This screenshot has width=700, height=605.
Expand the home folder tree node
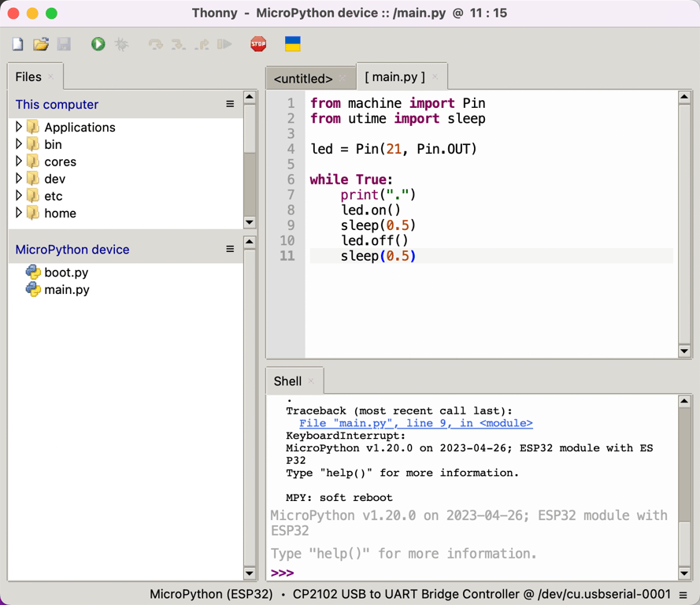click(x=19, y=213)
